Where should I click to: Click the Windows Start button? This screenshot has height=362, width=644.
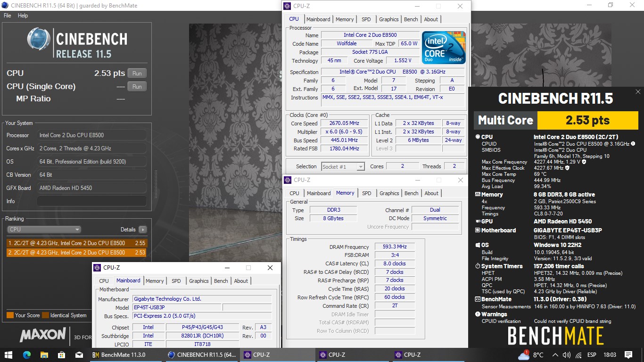(8, 354)
